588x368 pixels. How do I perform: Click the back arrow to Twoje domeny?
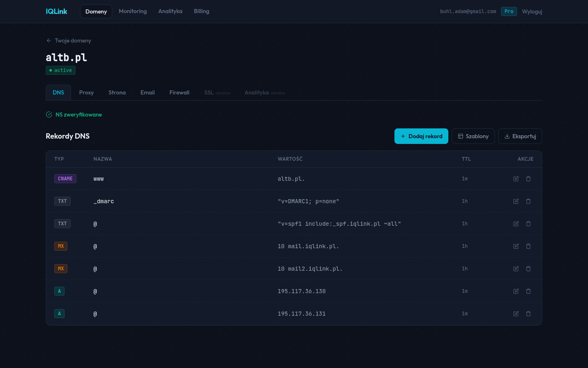49,40
